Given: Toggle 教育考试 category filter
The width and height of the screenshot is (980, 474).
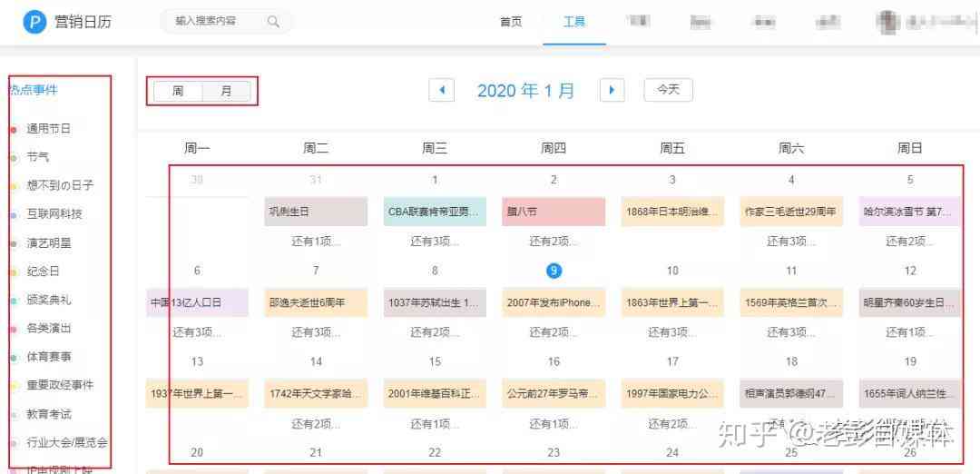Looking at the screenshot, I should click(48, 414).
